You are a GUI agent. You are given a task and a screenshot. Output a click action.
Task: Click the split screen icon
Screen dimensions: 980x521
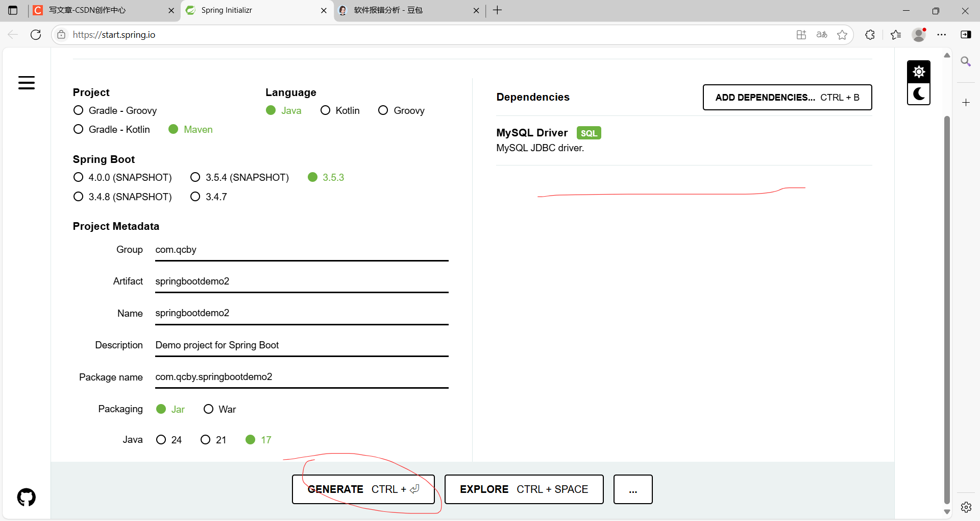pyautogui.click(x=801, y=35)
